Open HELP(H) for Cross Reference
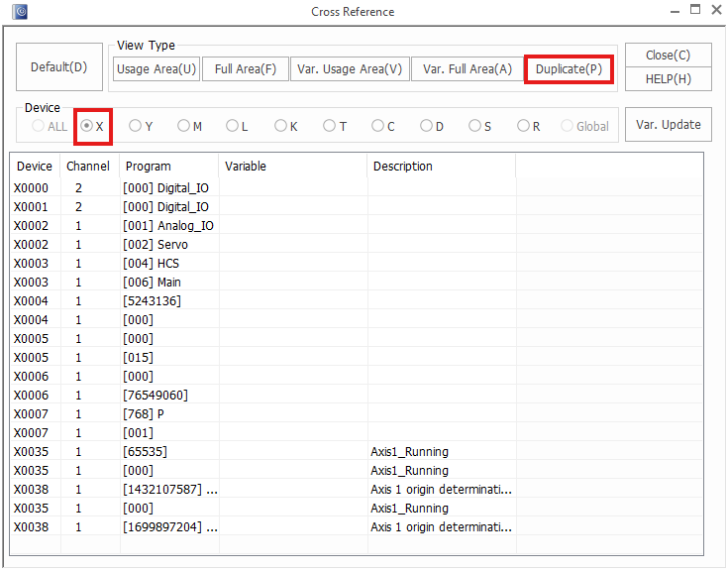728x572 pixels. click(668, 79)
